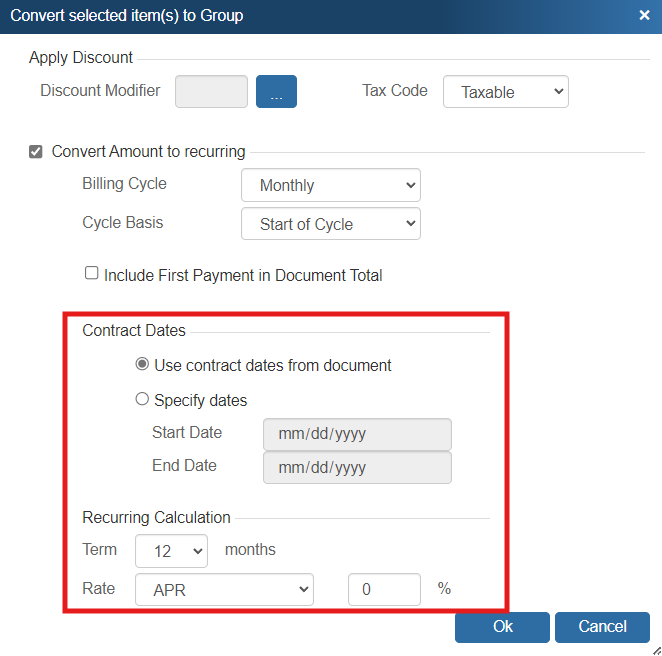
Task: Toggle Convert Amount to recurring checkbox
Action: pyautogui.click(x=36, y=152)
